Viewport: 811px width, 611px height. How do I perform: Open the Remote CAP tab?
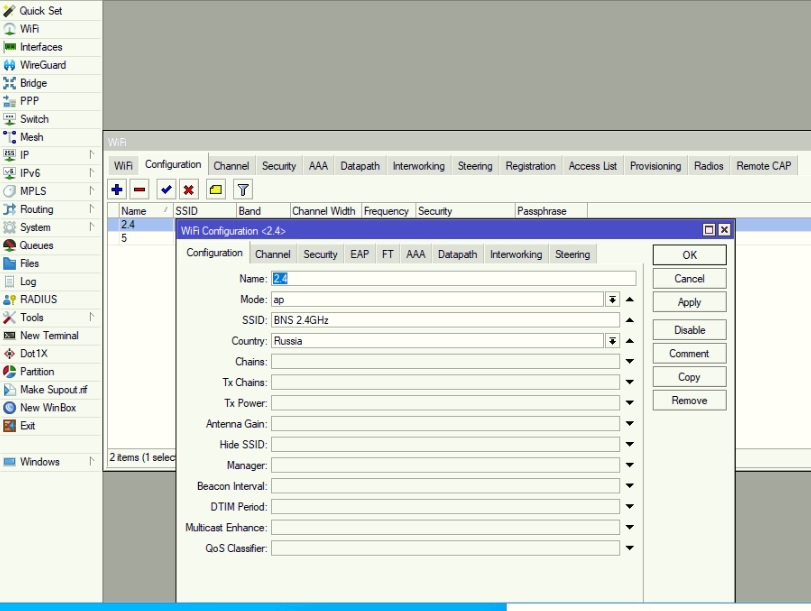coord(764,166)
